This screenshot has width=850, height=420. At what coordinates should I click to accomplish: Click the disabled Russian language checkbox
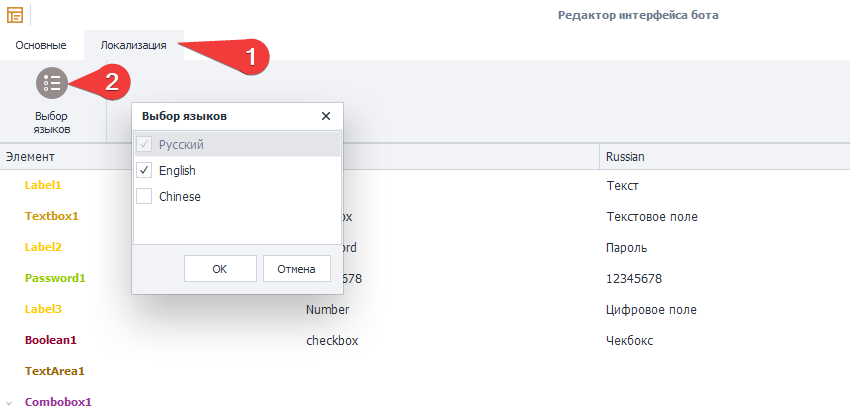(x=144, y=145)
